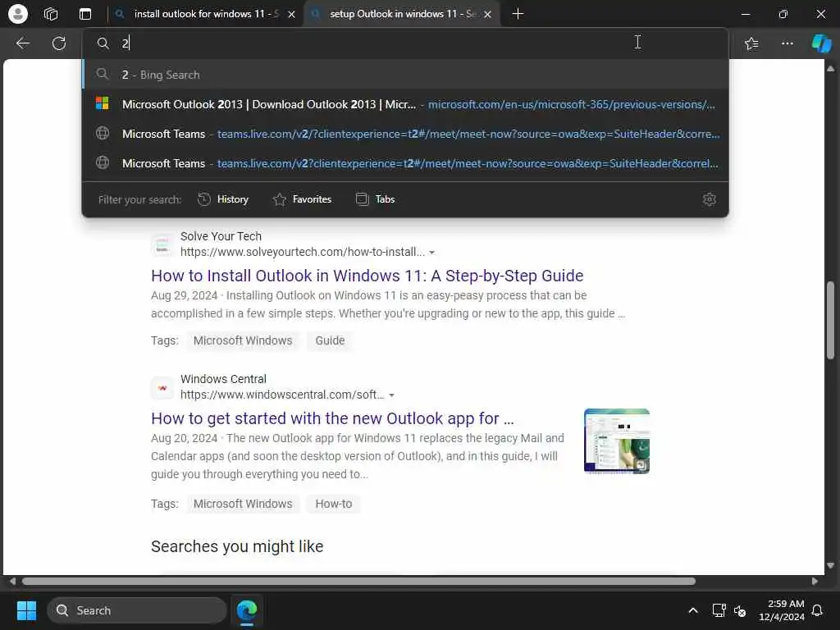840x630 pixels.
Task: Click the scroll up arrow
Action: pyautogui.click(x=830, y=69)
